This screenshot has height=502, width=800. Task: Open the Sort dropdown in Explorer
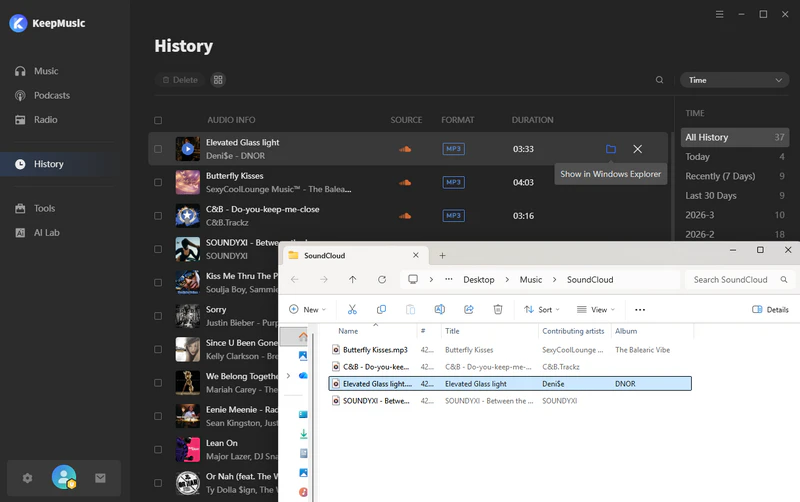click(542, 310)
